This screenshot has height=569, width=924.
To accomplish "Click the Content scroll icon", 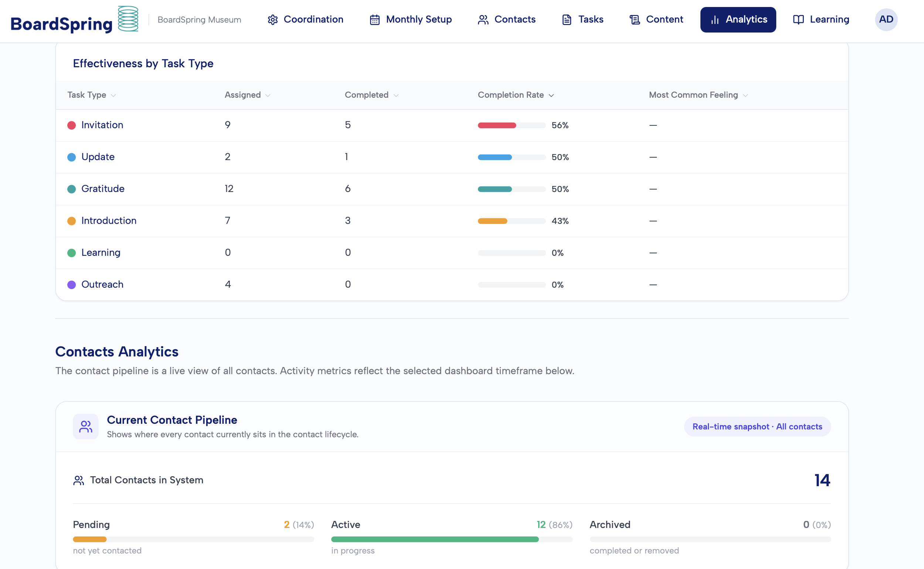I will 635,20.
